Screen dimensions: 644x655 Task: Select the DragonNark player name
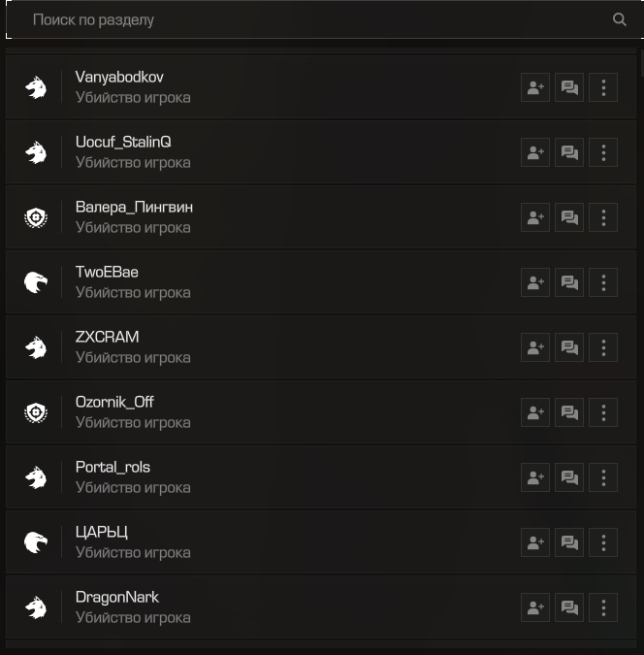click(x=117, y=597)
